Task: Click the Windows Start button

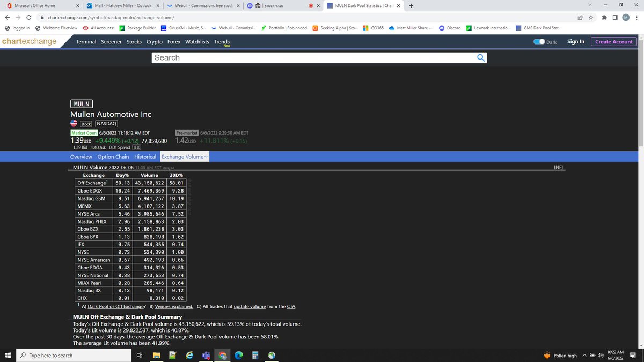Action: 8,355
